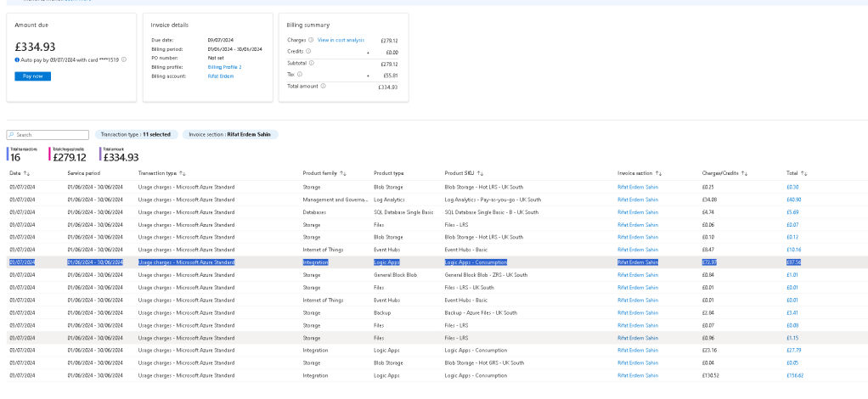The width and height of the screenshot is (868, 399).
Task: Click the Billing period date range value
Action: tap(234, 49)
